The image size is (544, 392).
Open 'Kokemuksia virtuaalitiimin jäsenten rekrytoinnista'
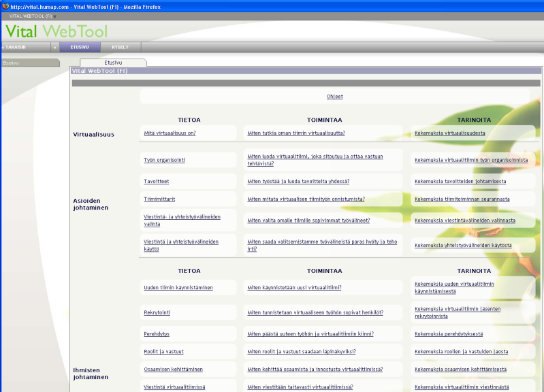(x=458, y=312)
